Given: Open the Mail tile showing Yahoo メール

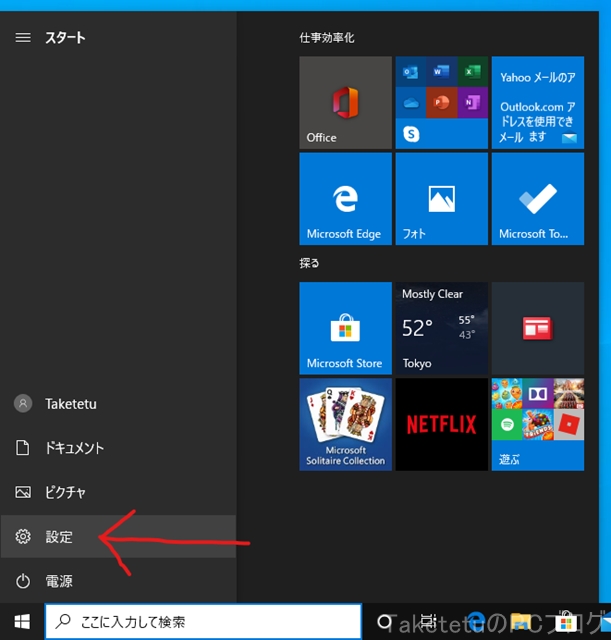Looking at the screenshot, I should (x=538, y=102).
